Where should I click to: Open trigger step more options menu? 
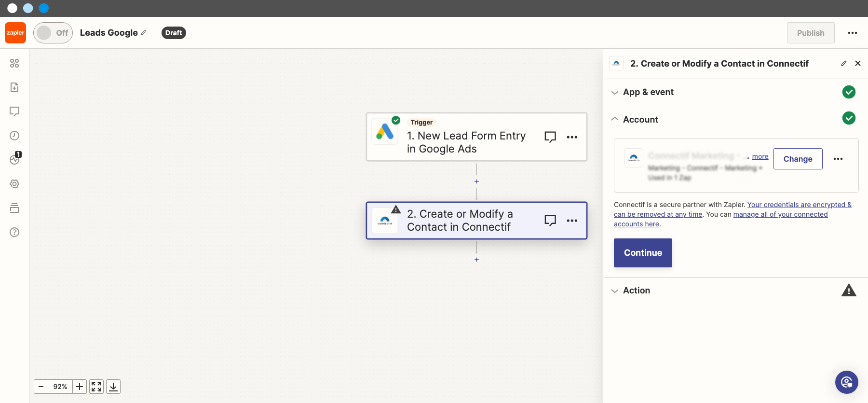point(572,137)
